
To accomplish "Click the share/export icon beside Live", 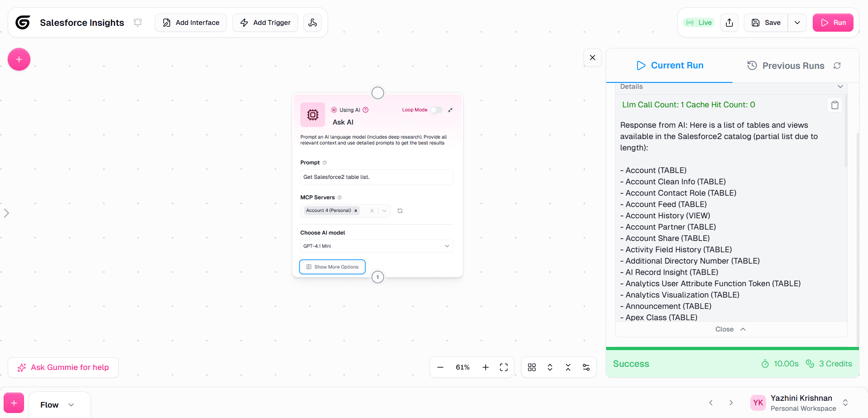I will click(x=729, y=23).
